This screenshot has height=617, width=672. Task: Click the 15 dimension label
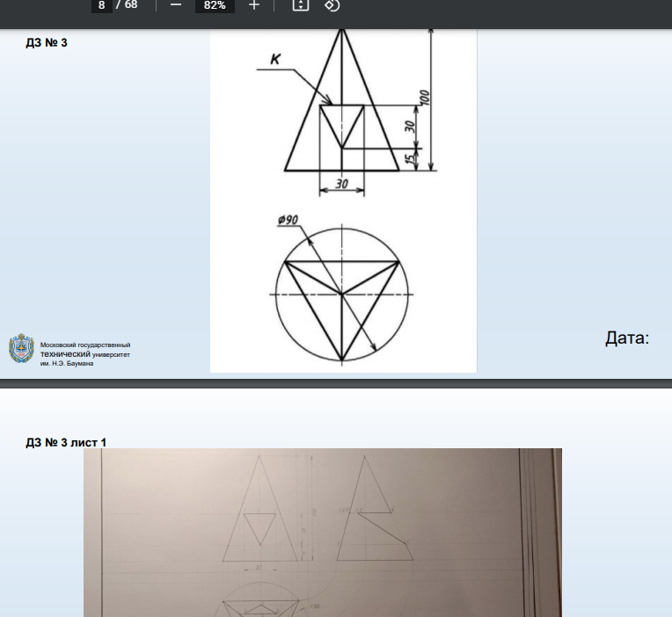pos(410,159)
